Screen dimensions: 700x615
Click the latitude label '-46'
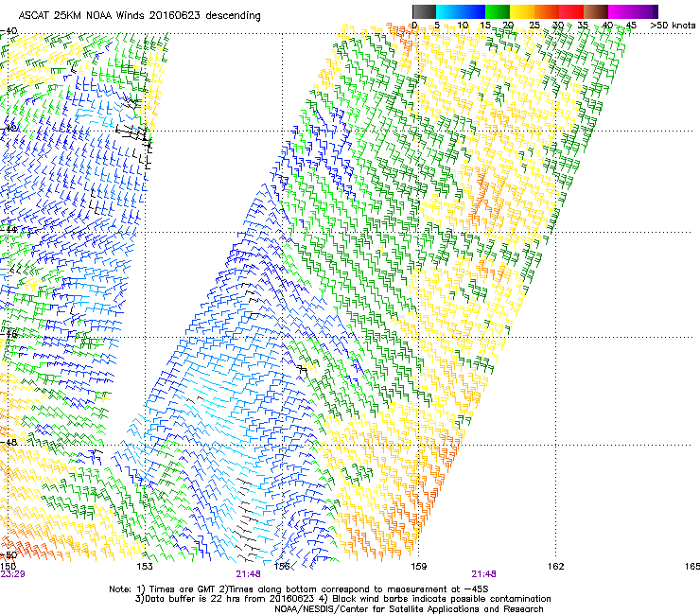click(x=9, y=334)
